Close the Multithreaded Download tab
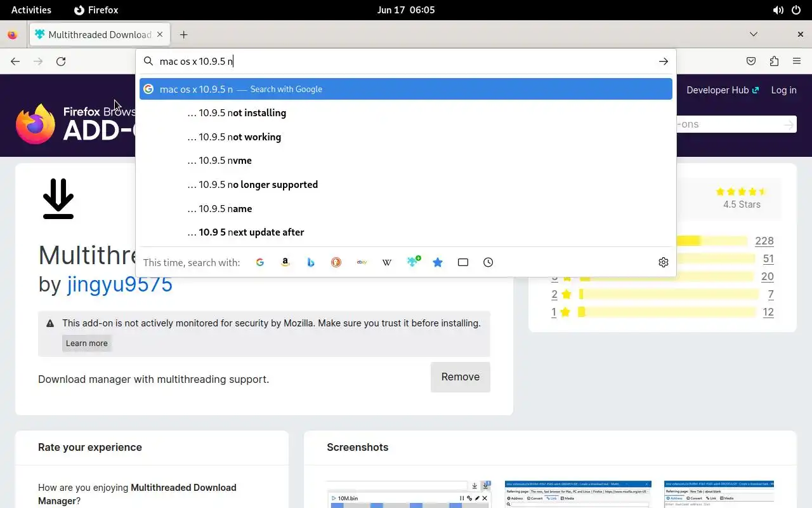 [160, 34]
